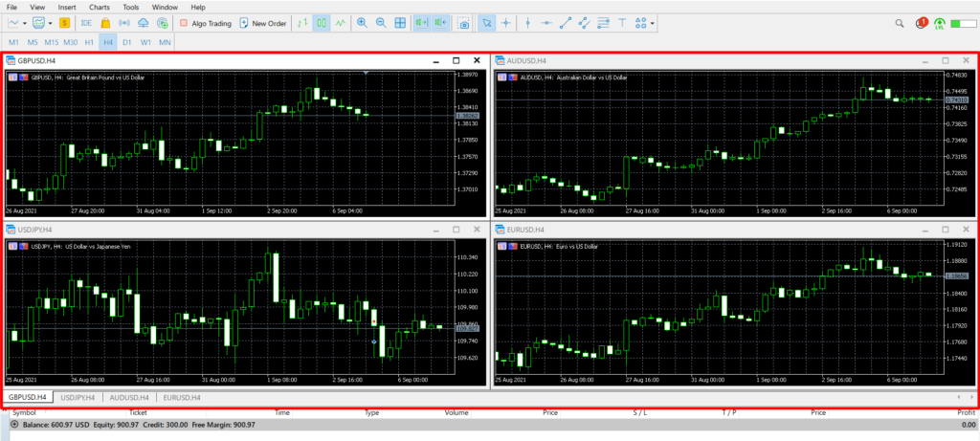The height and width of the screenshot is (441, 980).
Task: Switch to the USDJPY.H4 chart tab
Action: (x=78, y=397)
